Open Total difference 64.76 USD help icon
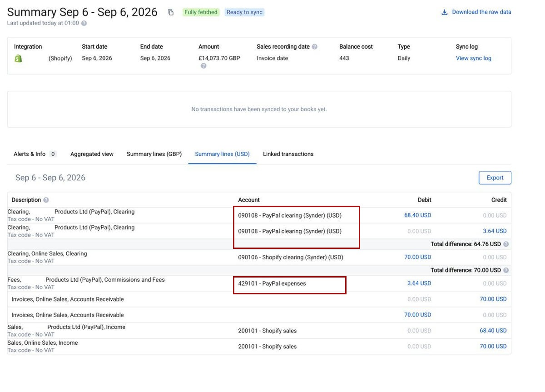Viewport: 545px width, 392px height. 506,244
